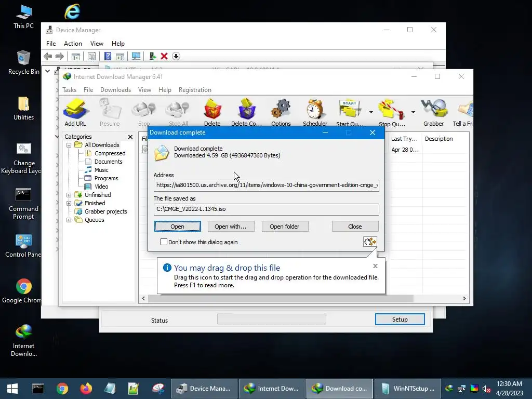Click Device Manager scan hardware monitor icon
Viewport: 532px width, 399px height.
[136, 56]
